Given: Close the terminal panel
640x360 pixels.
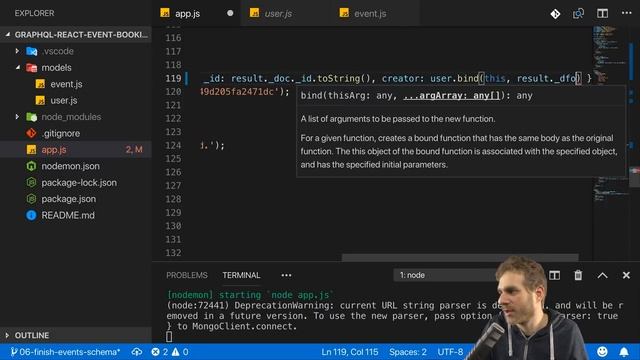Looking at the screenshot, I should [x=626, y=276].
